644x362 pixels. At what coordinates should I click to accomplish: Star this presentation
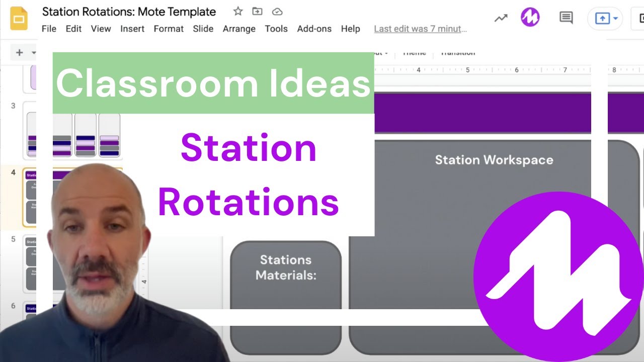coord(238,12)
